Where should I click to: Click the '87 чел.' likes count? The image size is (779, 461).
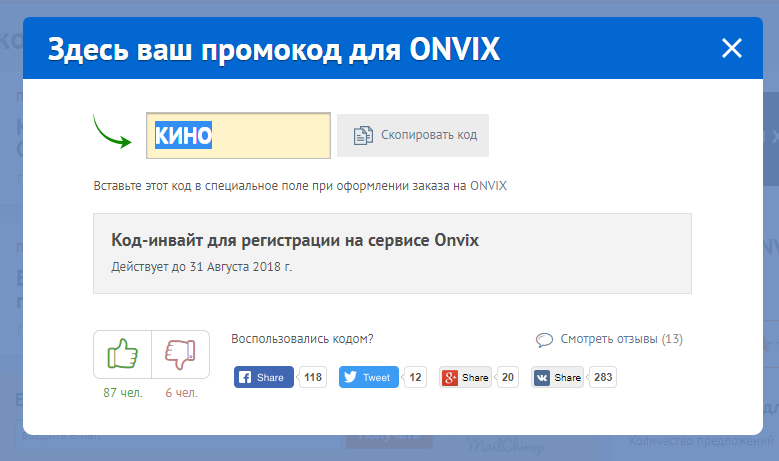tap(123, 392)
